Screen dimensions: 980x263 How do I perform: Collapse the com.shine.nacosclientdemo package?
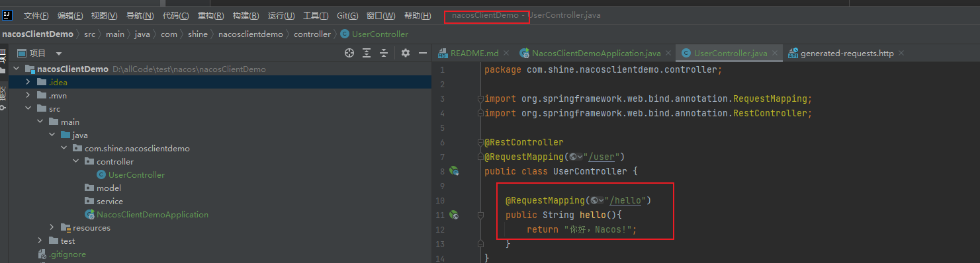coord(64,148)
